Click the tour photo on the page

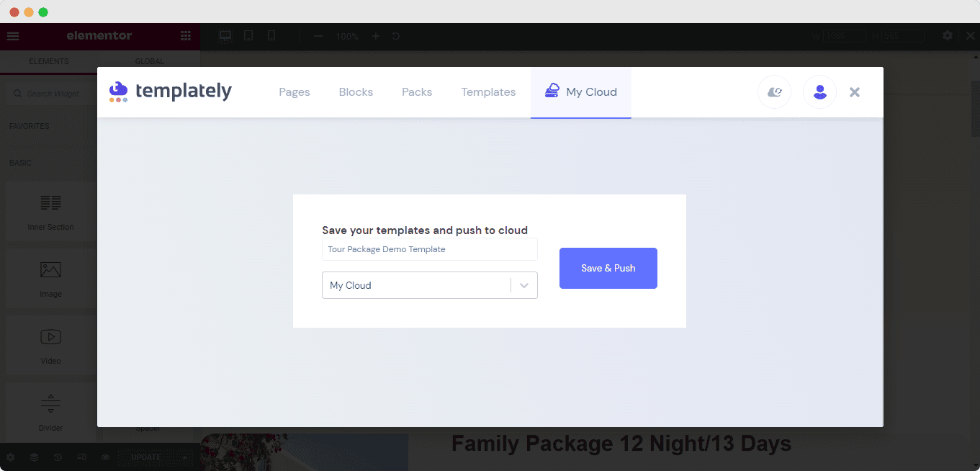(x=305, y=452)
